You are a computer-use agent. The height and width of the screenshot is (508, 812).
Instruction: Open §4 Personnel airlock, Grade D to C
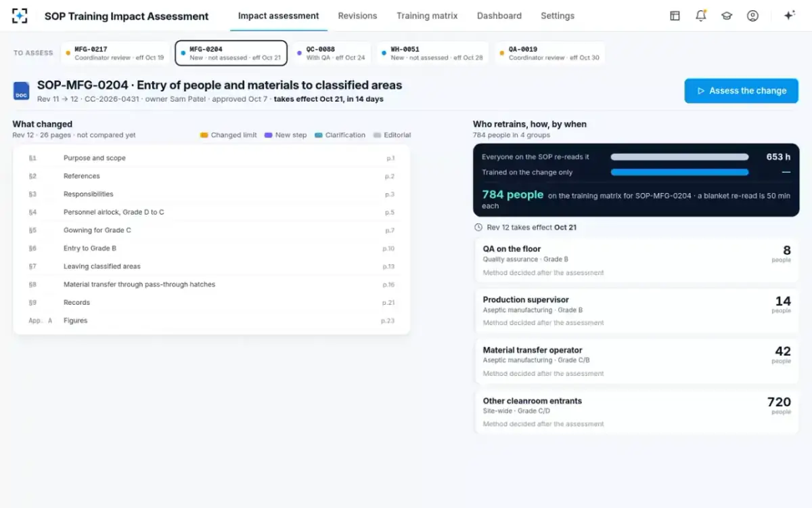pos(212,212)
